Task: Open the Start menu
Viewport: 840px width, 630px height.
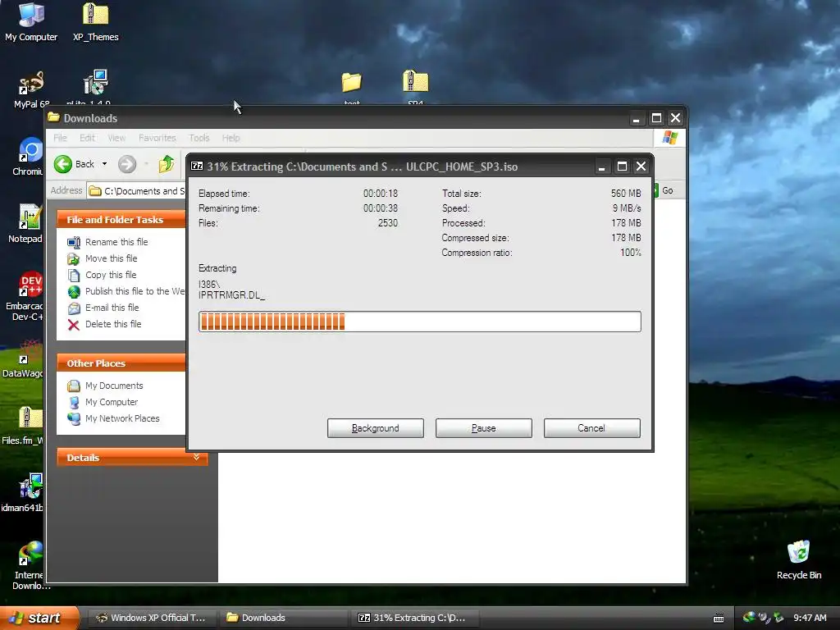Action: [x=39, y=618]
